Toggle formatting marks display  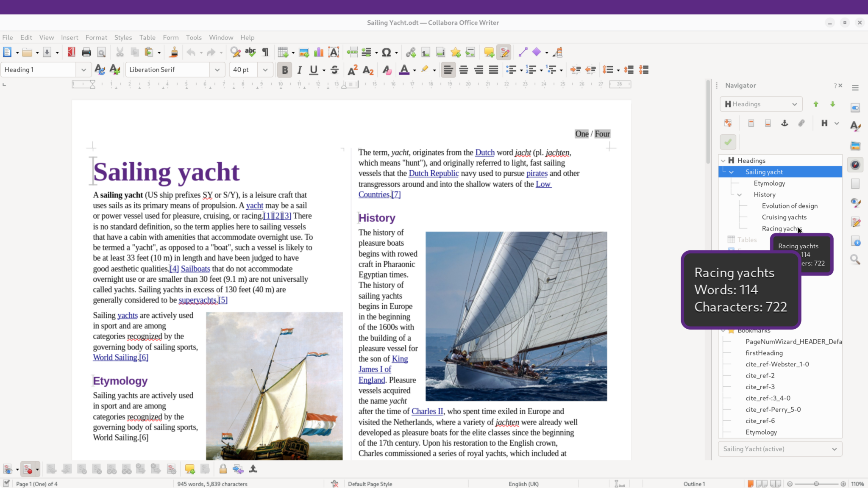[264, 52]
